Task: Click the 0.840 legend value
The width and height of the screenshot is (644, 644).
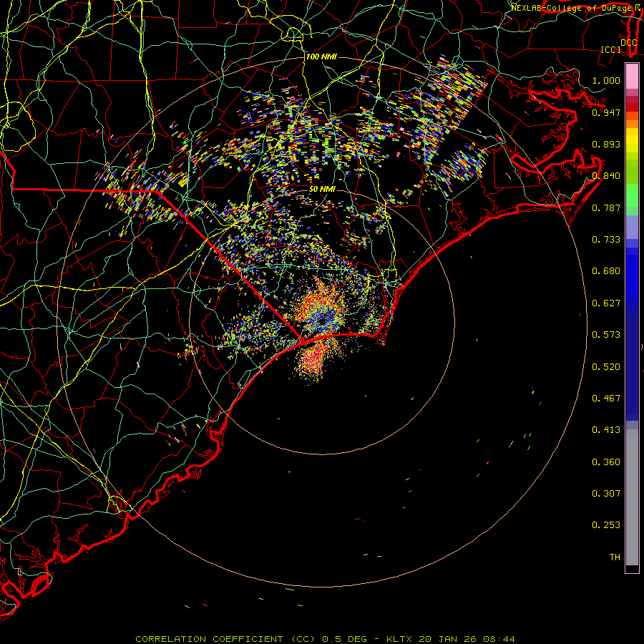Action: pyautogui.click(x=606, y=176)
